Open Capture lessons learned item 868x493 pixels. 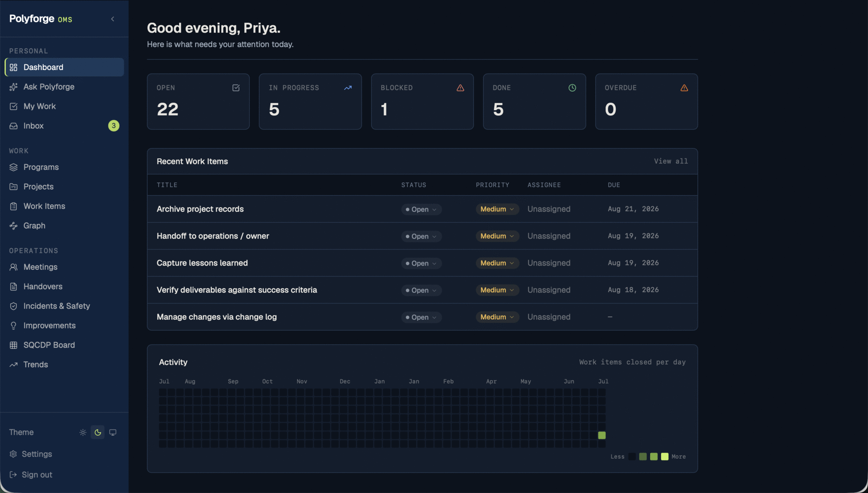[x=202, y=263]
